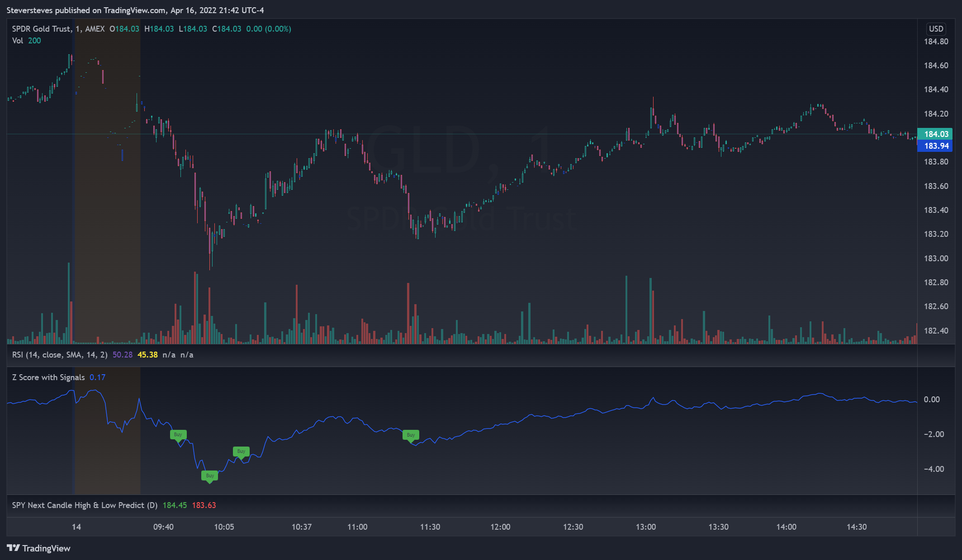Viewport: 962px width, 560px height.
Task: Click the Z Score with Signals legend
Action: tap(48, 377)
